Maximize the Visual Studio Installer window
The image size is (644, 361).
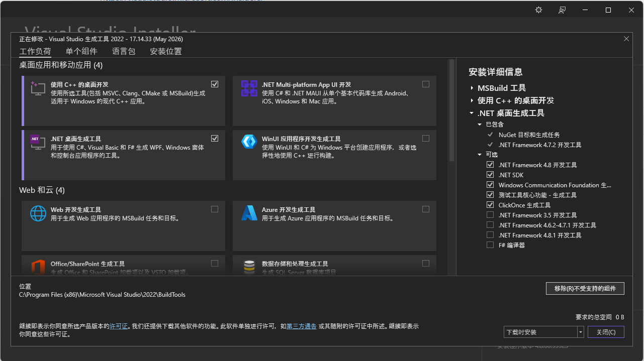click(608, 10)
